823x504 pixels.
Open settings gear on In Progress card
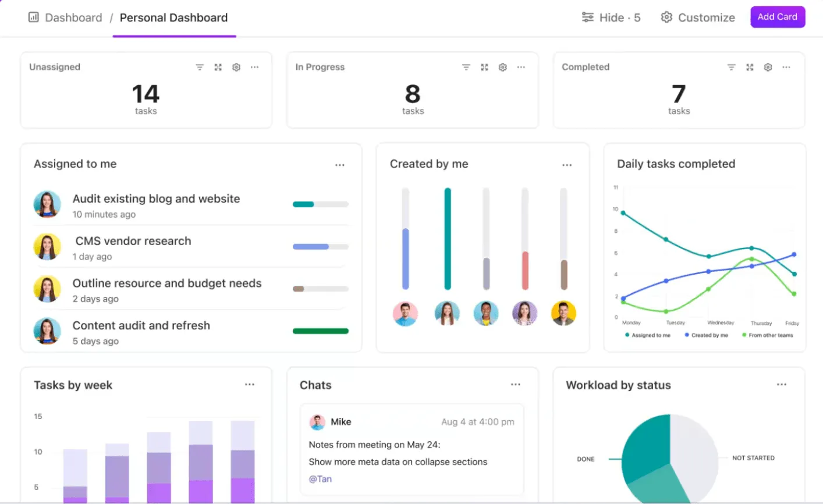click(502, 68)
